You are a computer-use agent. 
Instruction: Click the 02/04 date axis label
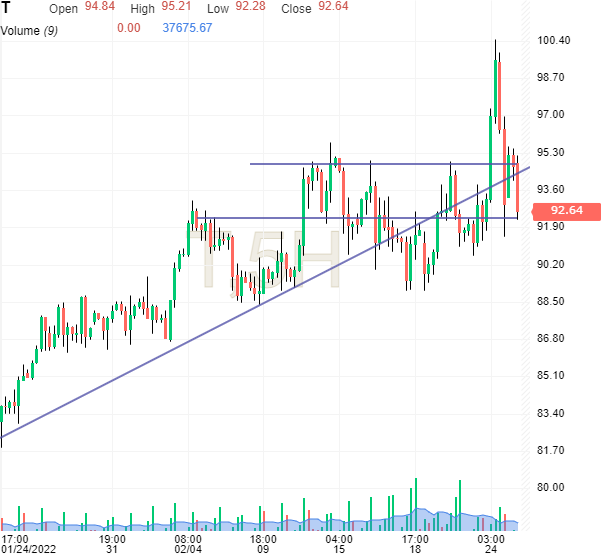(x=189, y=548)
